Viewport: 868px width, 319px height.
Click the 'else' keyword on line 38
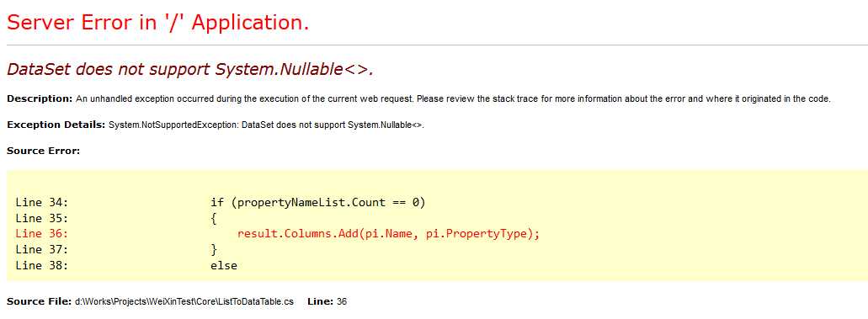point(224,265)
